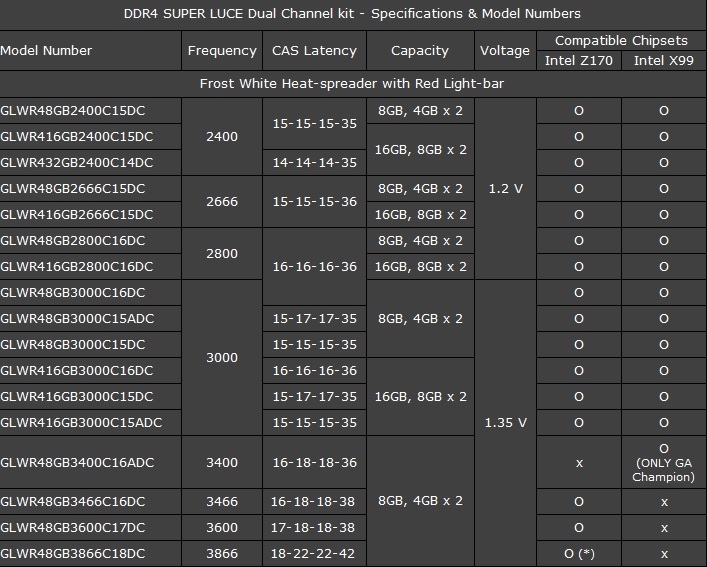Click the 3466 frequency cell
This screenshot has height=567, width=707.
click(x=222, y=502)
